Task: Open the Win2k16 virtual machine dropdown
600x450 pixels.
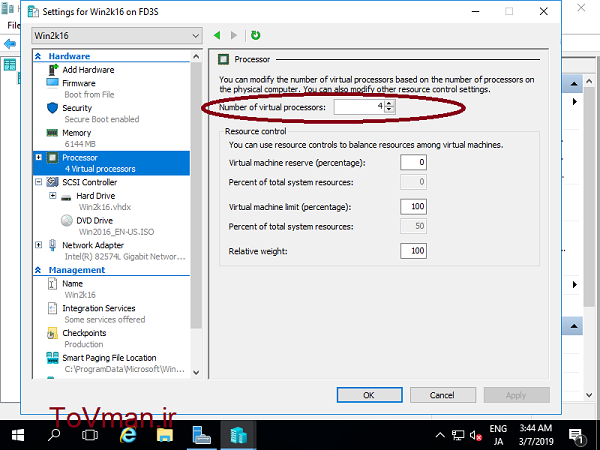Action: (x=117, y=36)
